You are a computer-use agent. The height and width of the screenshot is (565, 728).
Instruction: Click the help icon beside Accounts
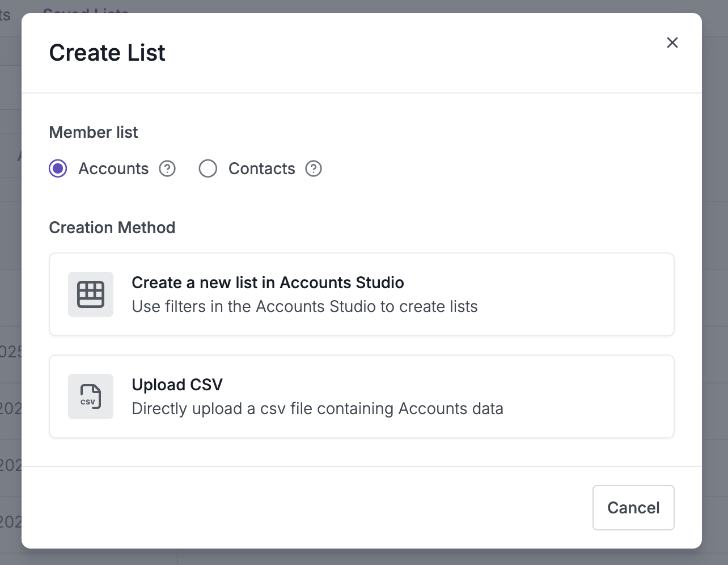167,168
